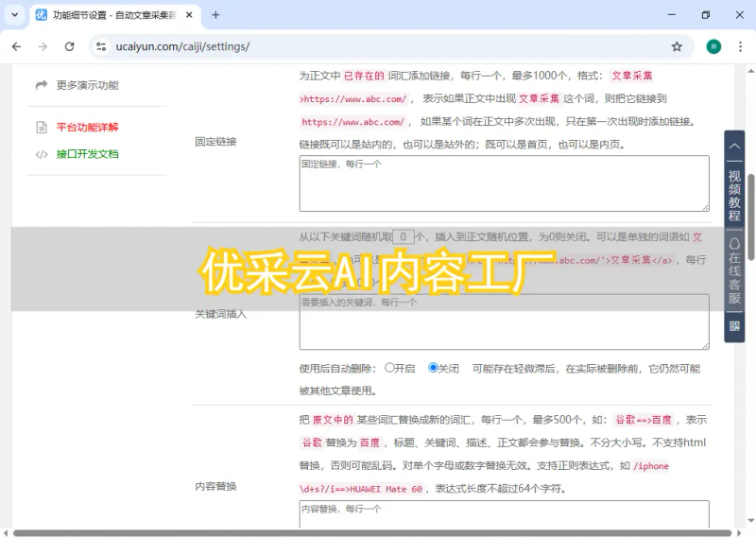Click the 谷歌==>百度 example code
756x538 pixels.
(644, 420)
